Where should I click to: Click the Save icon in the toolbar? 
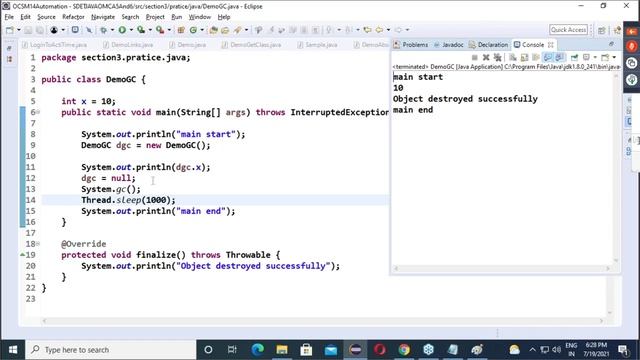(28, 30)
